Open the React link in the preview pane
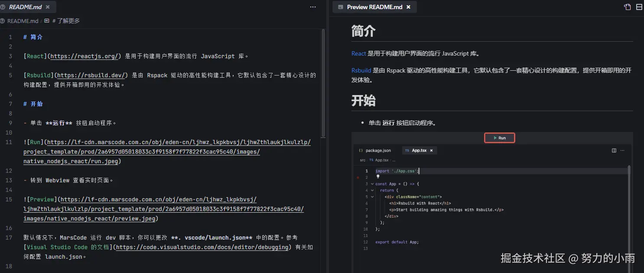644x273 pixels. coord(359,54)
